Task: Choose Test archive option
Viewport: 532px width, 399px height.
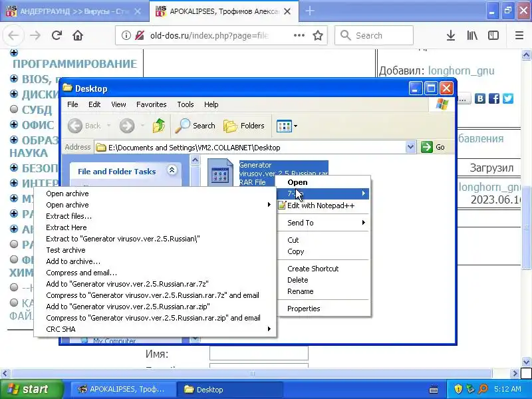Action: point(156,250)
